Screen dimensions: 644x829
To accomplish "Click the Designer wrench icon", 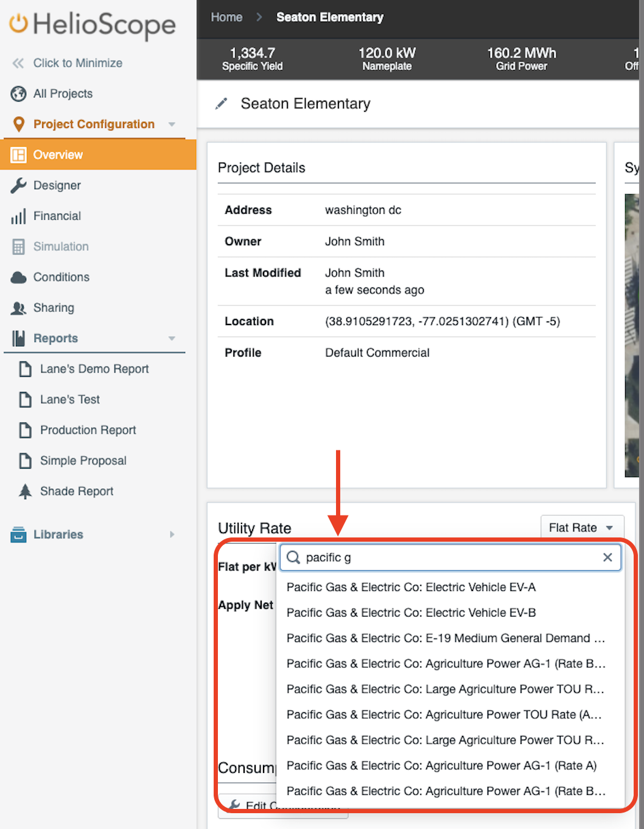I will [x=19, y=185].
